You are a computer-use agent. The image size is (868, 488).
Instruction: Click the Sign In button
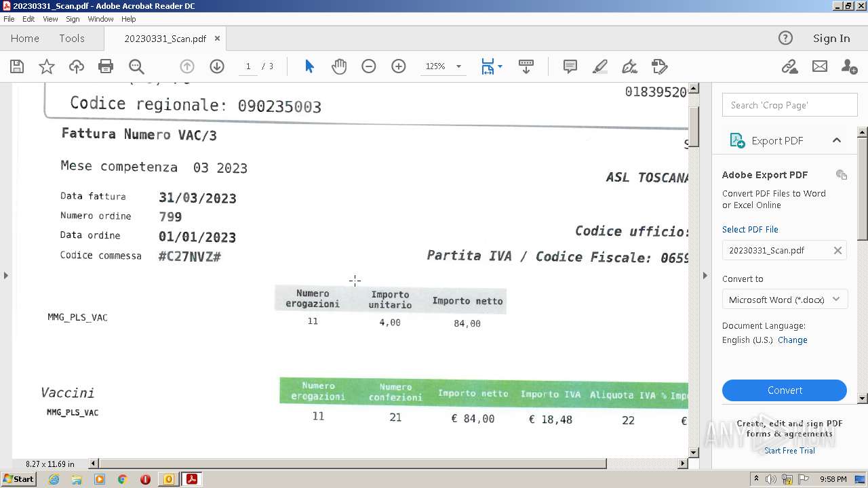click(831, 38)
